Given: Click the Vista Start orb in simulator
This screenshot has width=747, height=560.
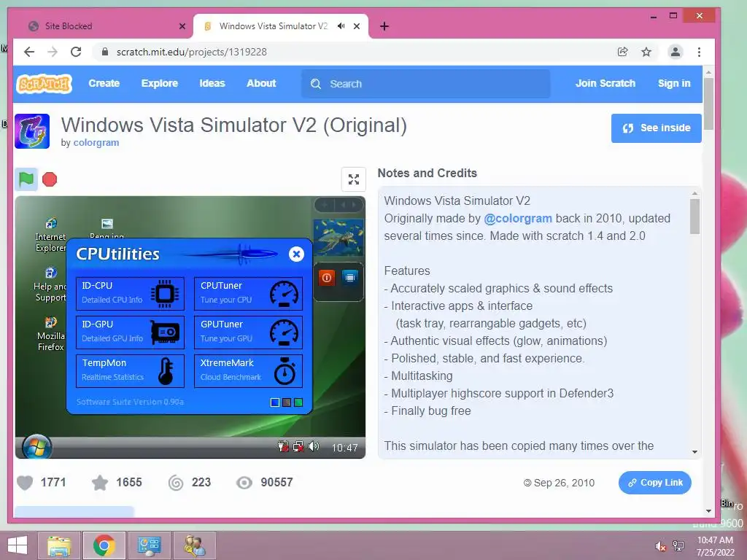Looking at the screenshot, I should pos(36,448).
